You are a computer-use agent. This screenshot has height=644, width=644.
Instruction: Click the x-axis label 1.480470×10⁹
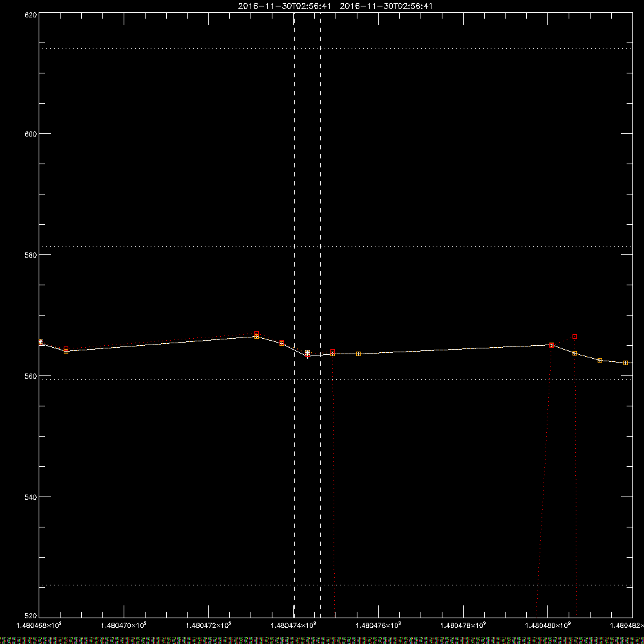coord(124,625)
